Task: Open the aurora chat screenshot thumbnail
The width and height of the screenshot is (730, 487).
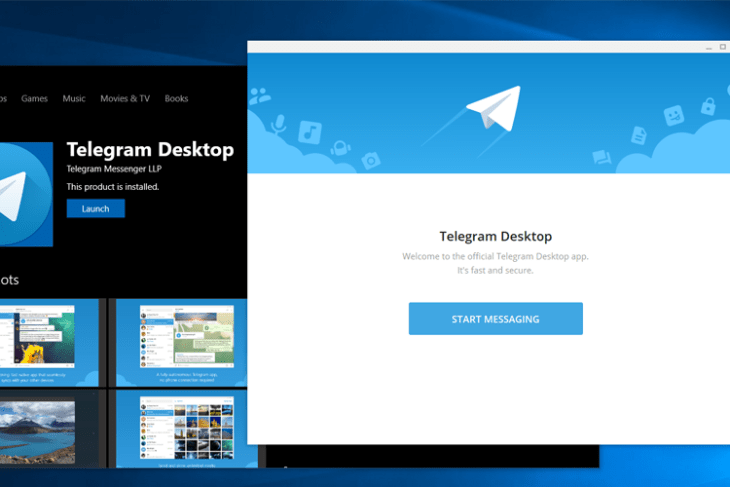Action: [49, 343]
